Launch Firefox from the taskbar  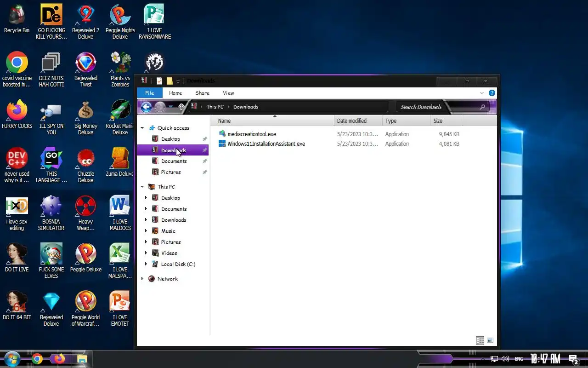point(59,359)
